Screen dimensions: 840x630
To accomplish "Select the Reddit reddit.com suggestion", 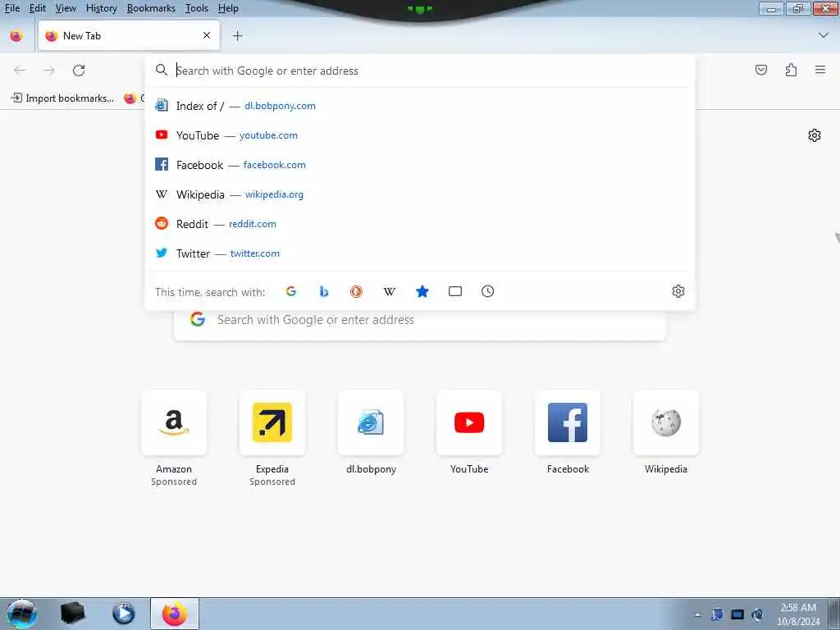I will pos(420,223).
